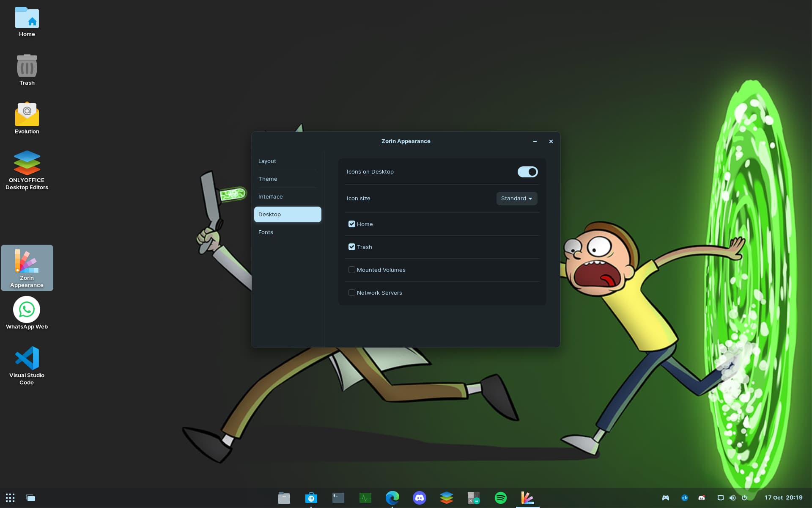Launch Visual Studio Code from the desktop
This screenshot has height=508, width=812.
[x=27, y=366]
